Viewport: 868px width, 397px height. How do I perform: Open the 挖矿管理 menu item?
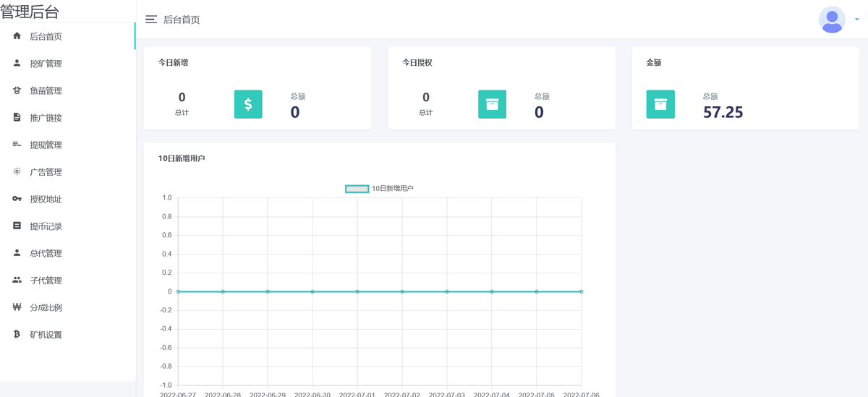click(67, 64)
